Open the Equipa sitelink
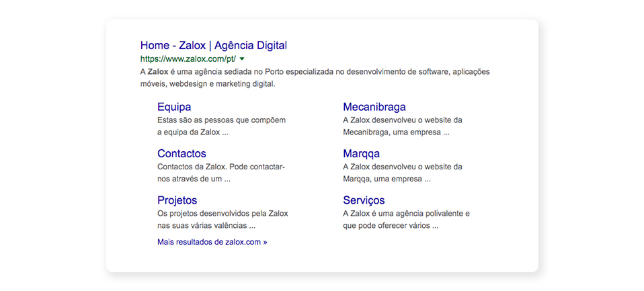 pyautogui.click(x=174, y=107)
